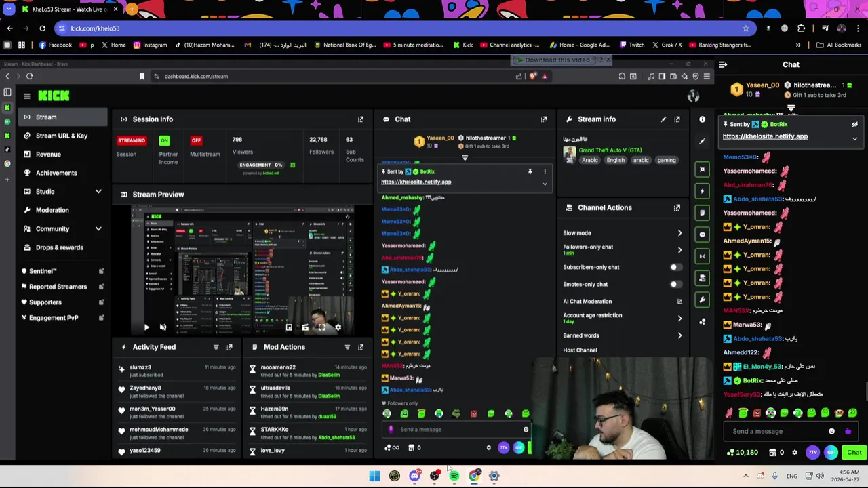Expand Account age restriction options

point(679,319)
